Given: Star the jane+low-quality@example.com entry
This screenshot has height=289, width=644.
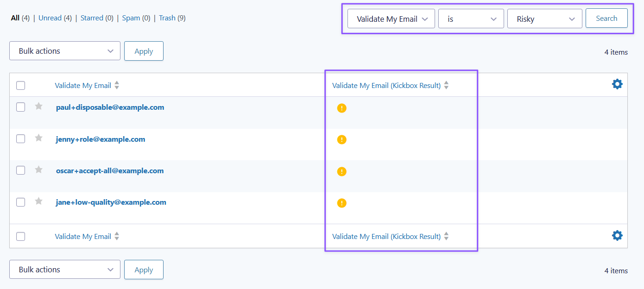Looking at the screenshot, I should pos(39,201).
